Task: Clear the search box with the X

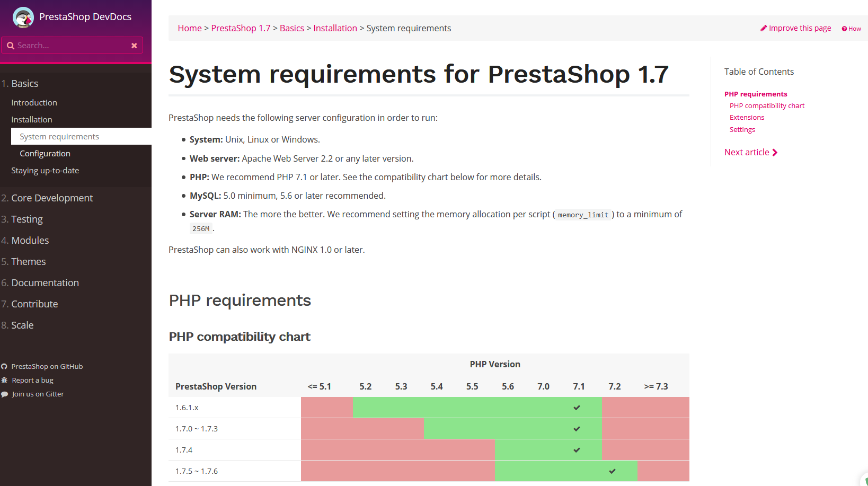Action: (134, 46)
